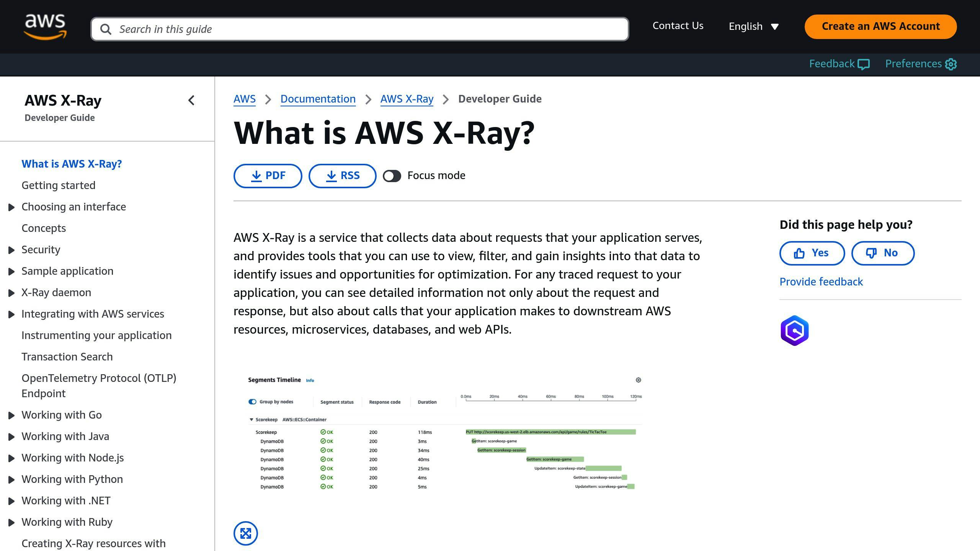This screenshot has height=551, width=980.
Task: Expand Working with Node.js section
Action: click(x=11, y=458)
